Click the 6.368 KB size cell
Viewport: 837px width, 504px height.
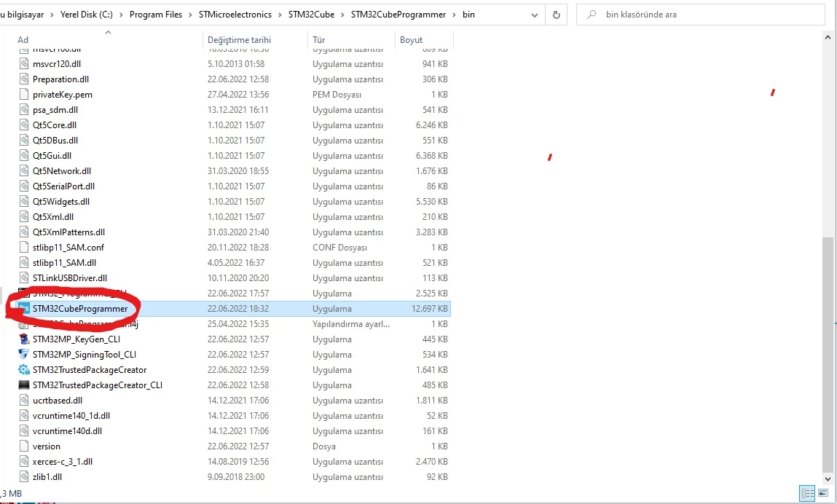coord(432,155)
